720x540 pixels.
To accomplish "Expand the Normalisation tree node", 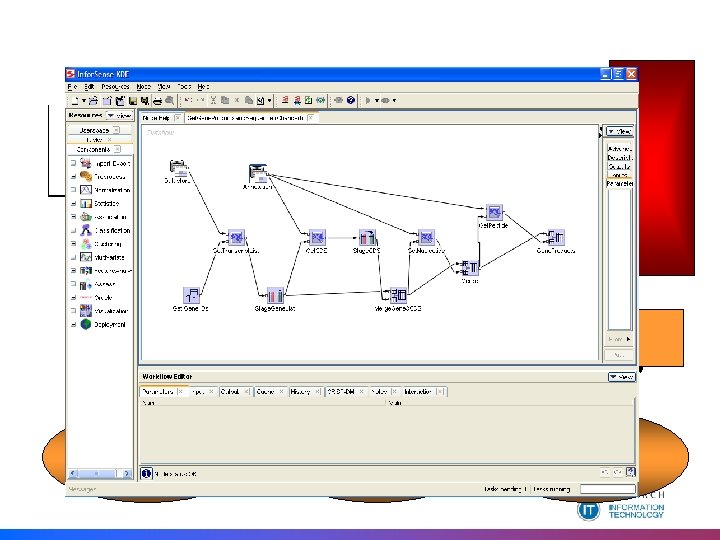I will click(x=73, y=190).
